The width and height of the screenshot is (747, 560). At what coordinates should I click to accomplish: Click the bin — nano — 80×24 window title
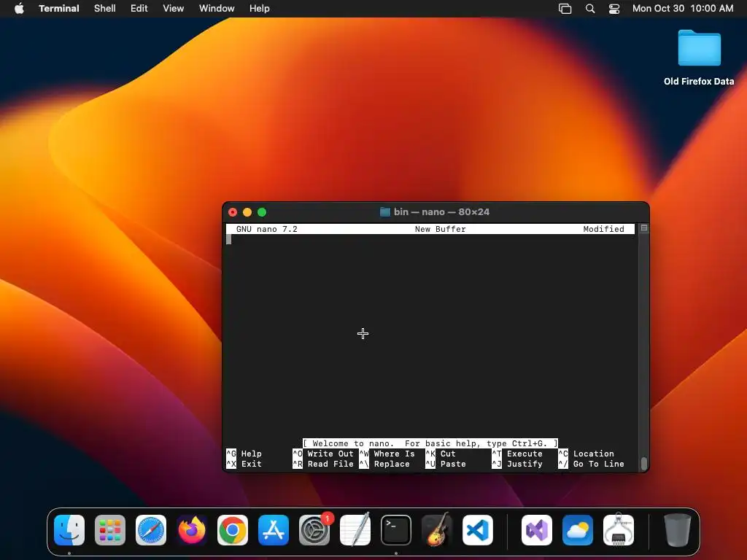pos(441,212)
